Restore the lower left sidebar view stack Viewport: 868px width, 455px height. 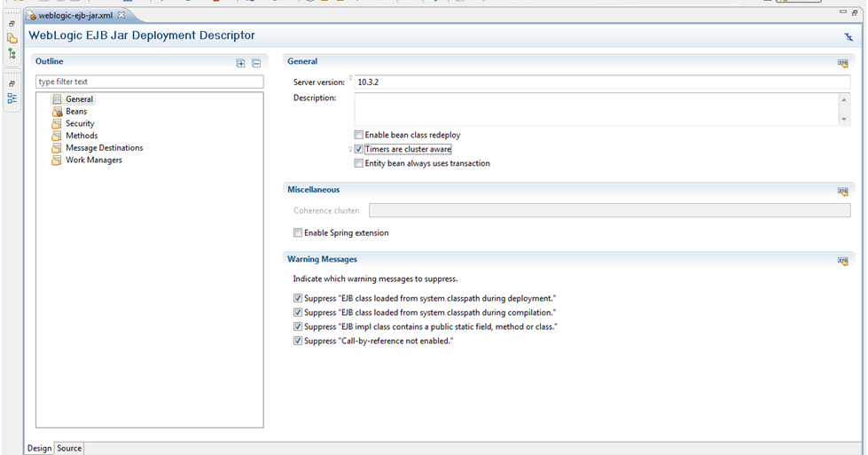[x=12, y=83]
